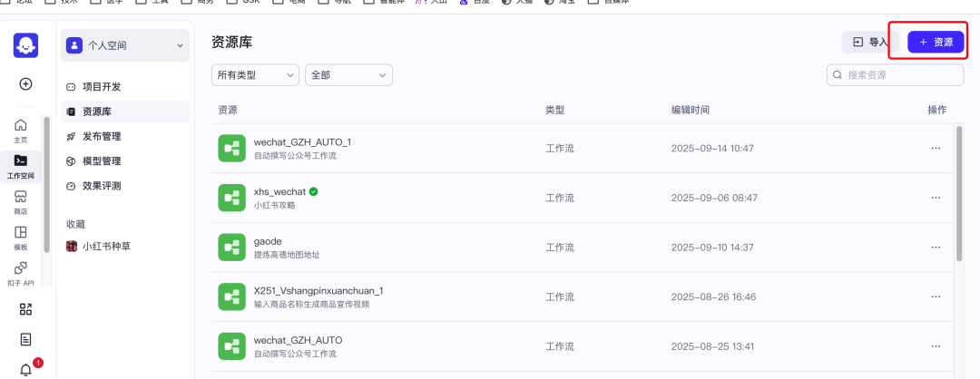Open the X251_Vshangpinxuanchuan_1 workflow name
The width and height of the screenshot is (980, 379).
coord(318,291)
